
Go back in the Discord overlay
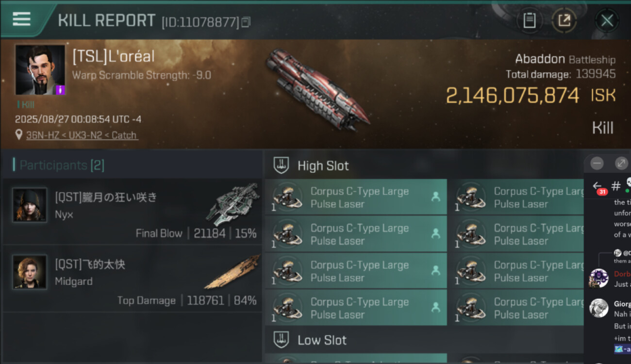[598, 186]
